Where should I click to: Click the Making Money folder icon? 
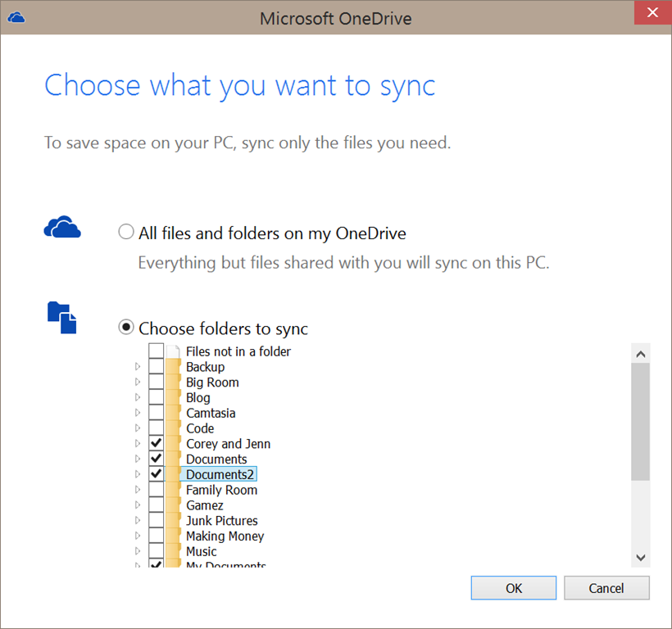173,536
